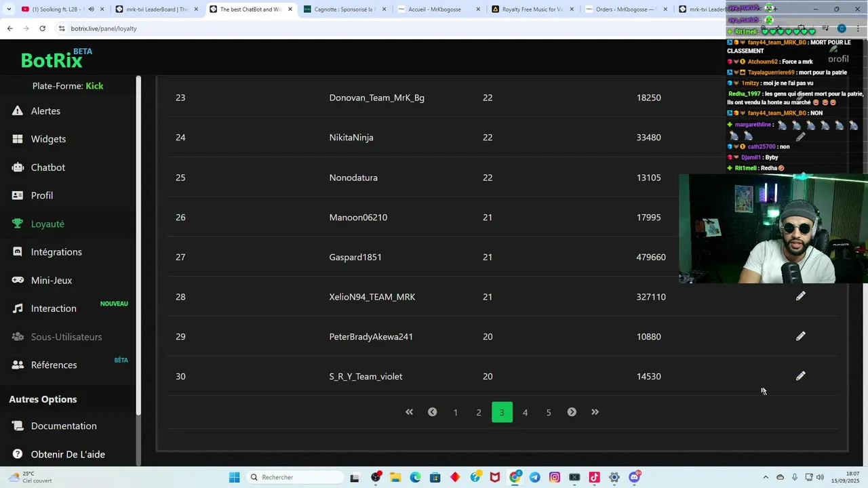Image resolution: width=868 pixels, height=488 pixels.
Task: Go to pagination page 1
Action: pos(456,412)
